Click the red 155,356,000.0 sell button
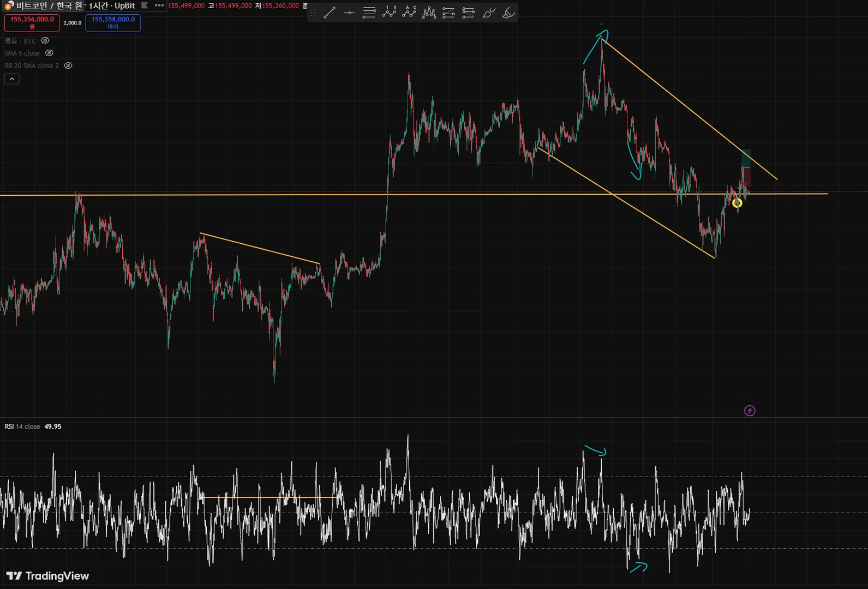This screenshot has width=868, height=589. pos(32,23)
